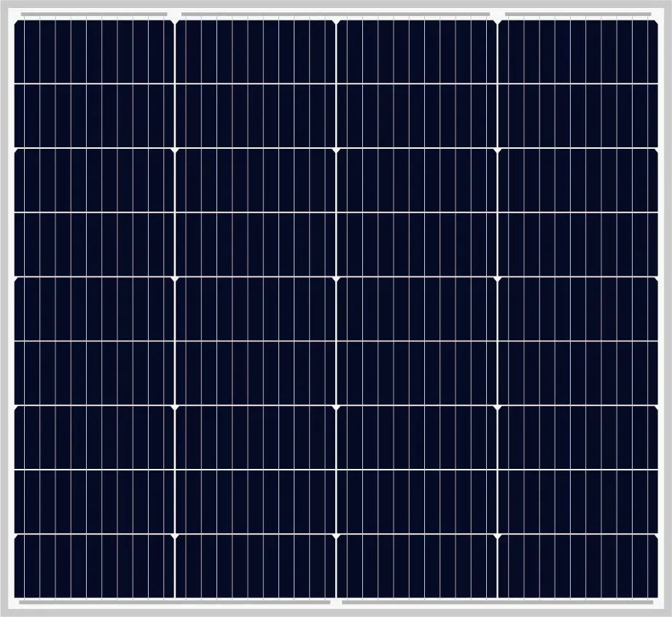Viewport: 672px width, 617px height.
Task: Click the long silver strip at bottom-right
Action: pyautogui.click(x=497, y=602)
